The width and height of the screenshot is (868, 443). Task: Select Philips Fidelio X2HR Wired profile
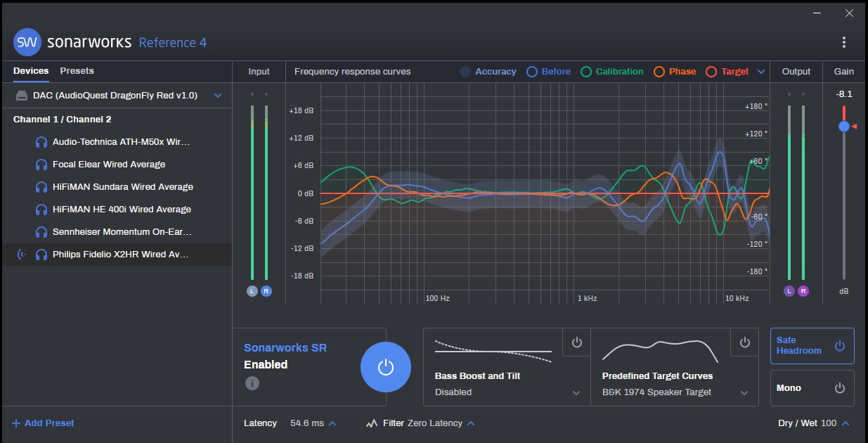pos(116,255)
